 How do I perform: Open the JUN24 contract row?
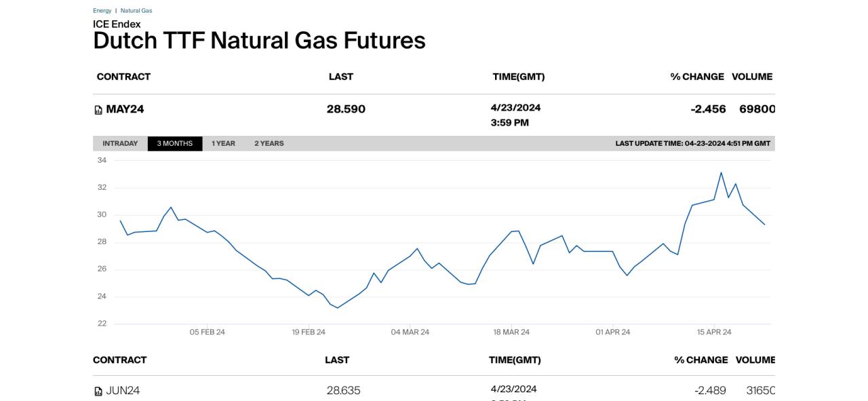pyautogui.click(x=434, y=391)
